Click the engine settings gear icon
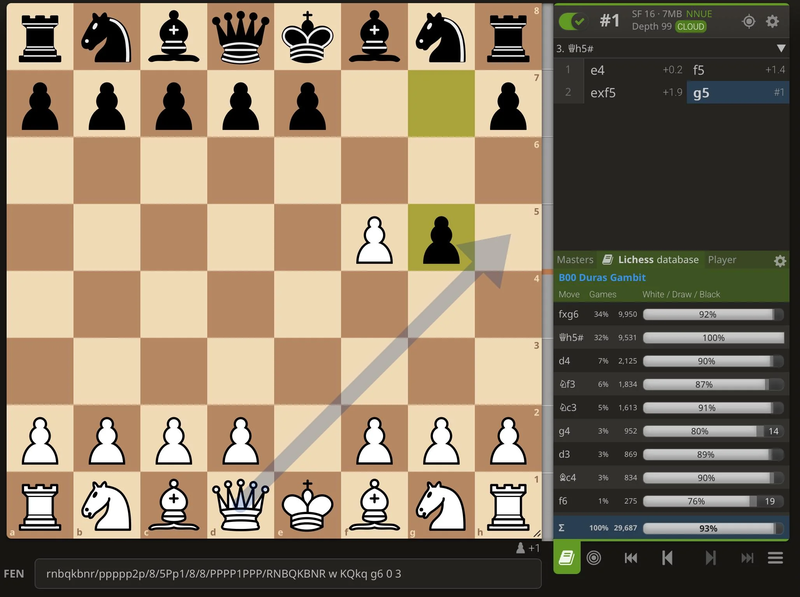 click(x=772, y=21)
